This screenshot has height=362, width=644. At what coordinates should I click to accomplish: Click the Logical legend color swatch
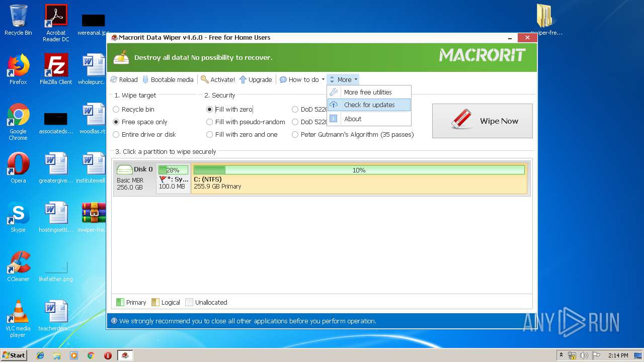coord(155,302)
